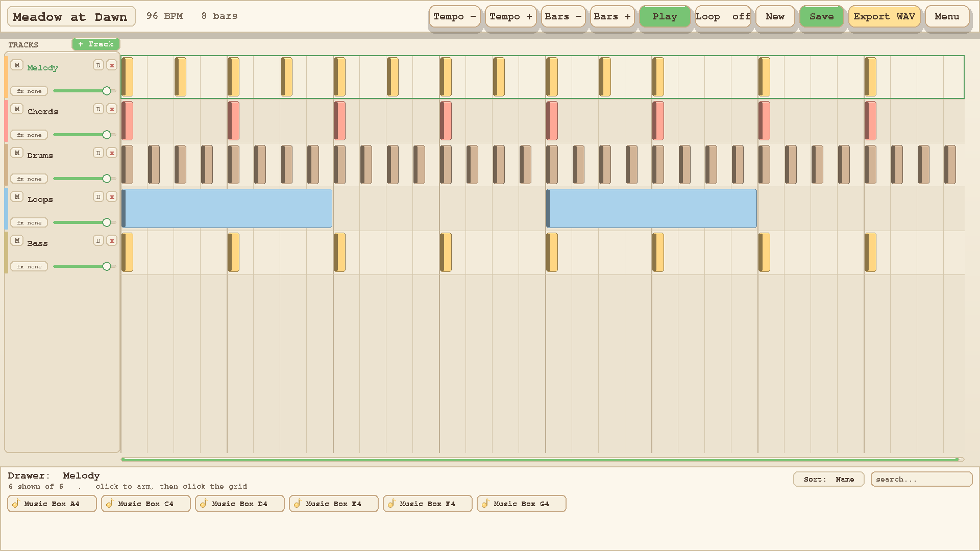
Task: Open fx dropdown on Melody track
Action: [x=29, y=91]
